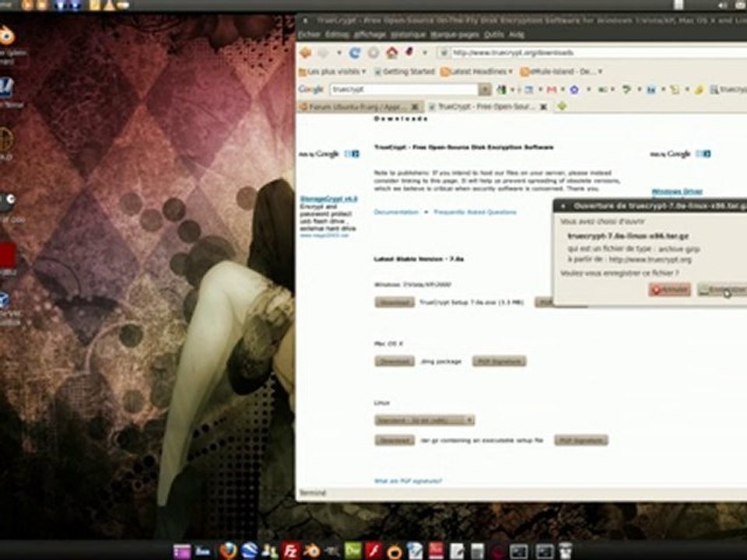The height and width of the screenshot is (560, 747).
Task: Open Flash from the dock
Action: 374,551
